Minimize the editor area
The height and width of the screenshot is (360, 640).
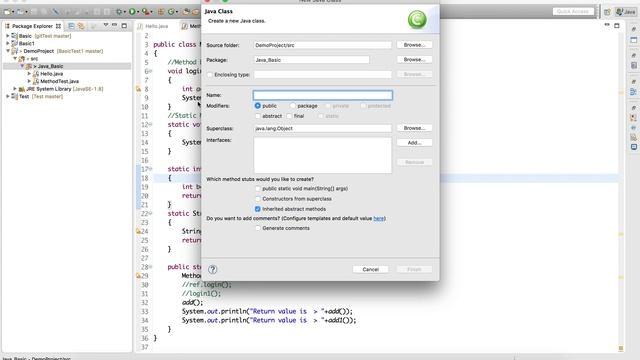coord(607,25)
